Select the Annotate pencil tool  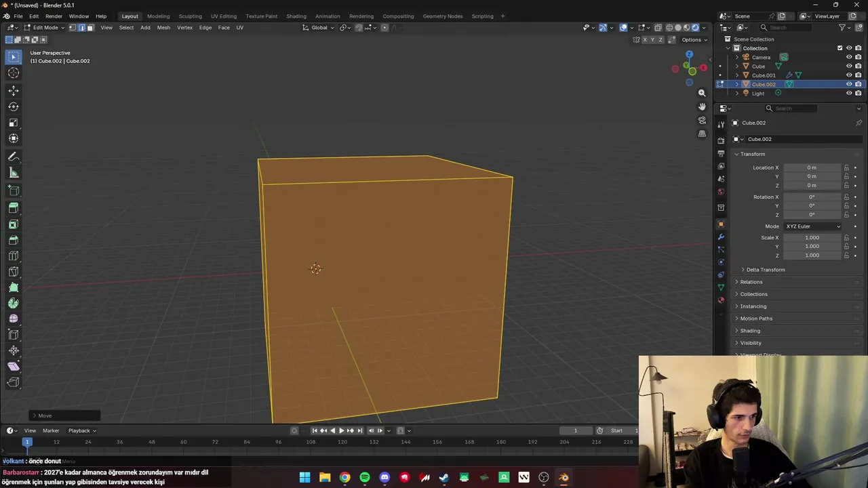tap(14, 157)
